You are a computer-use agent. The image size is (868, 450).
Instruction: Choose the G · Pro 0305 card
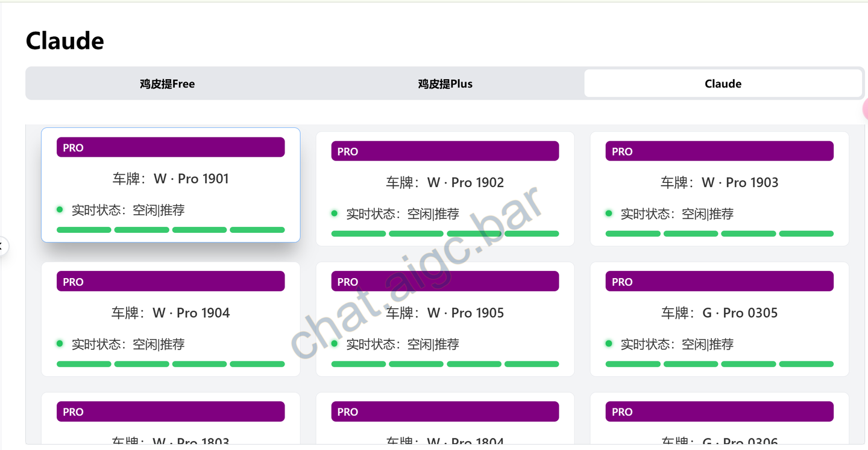click(x=719, y=319)
